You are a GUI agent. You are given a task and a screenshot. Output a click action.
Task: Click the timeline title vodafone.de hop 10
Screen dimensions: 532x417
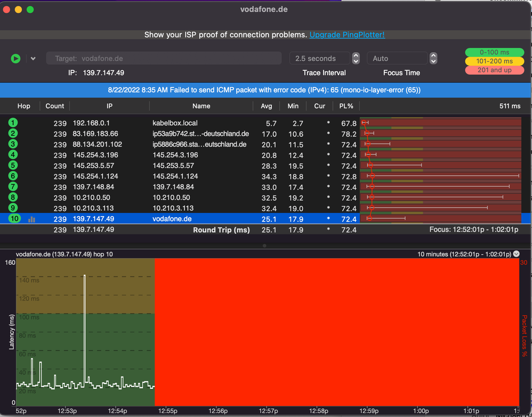click(65, 254)
